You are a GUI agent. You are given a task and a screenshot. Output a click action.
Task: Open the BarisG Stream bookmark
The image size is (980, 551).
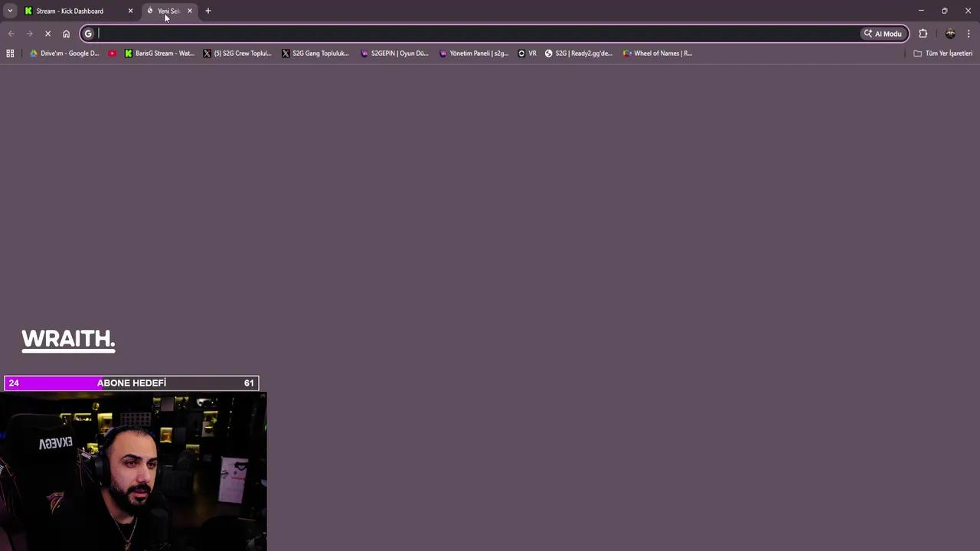[158, 53]
